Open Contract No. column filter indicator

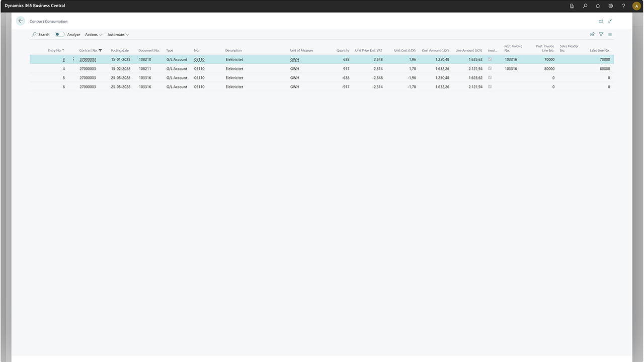pyautogui.click(x=101, y=50)
